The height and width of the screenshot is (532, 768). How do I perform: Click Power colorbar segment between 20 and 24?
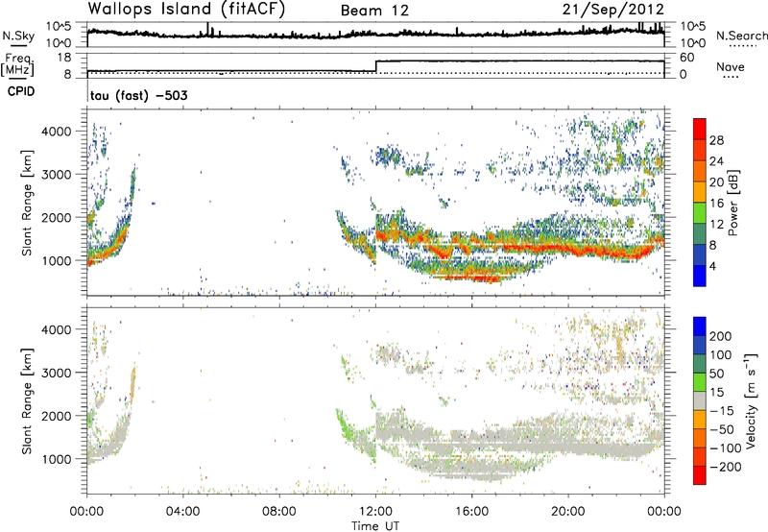700,172
